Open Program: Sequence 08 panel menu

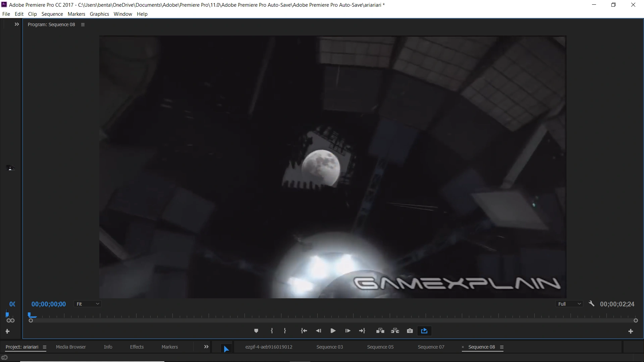click(83, 24)
